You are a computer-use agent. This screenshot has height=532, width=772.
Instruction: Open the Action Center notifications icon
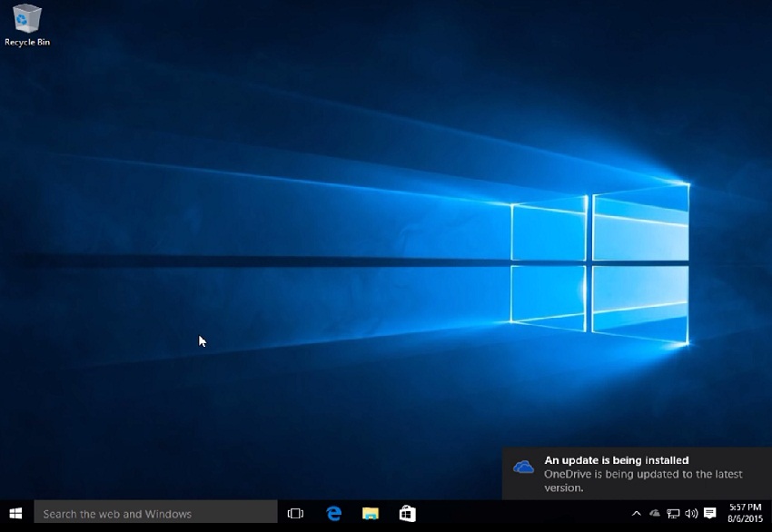709,514
